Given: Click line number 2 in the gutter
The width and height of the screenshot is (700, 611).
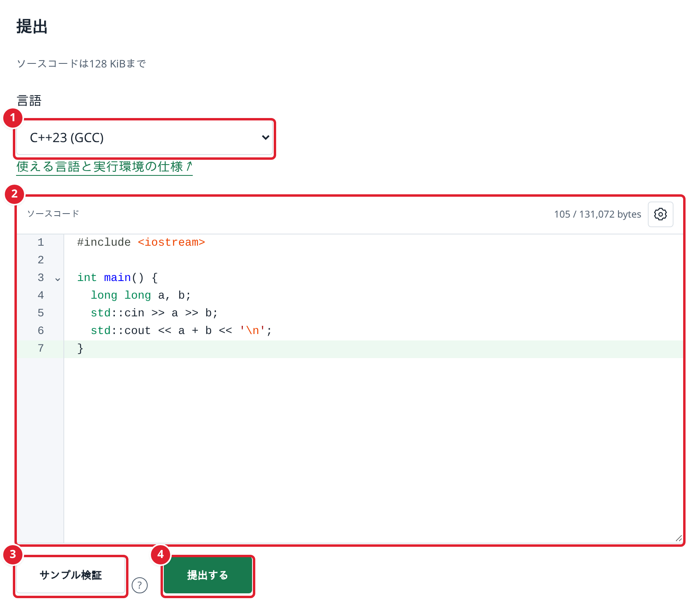Looking at the screenshot, I should tap(41, 260).
